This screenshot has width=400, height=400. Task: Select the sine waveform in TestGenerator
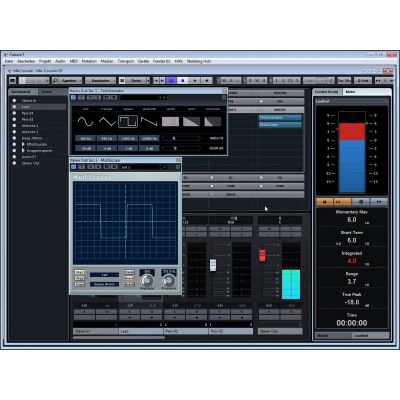[x=85, y=121]
